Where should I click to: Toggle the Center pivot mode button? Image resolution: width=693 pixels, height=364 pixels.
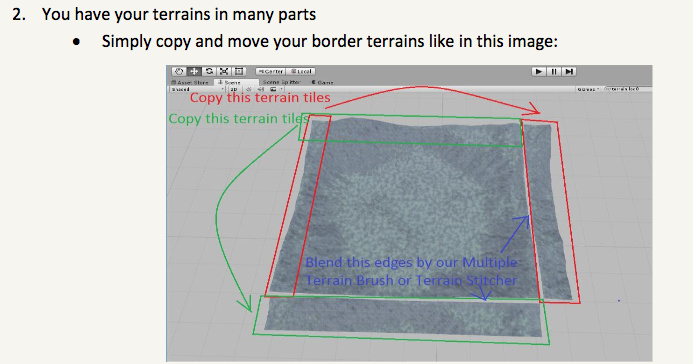click(x=270, y=72)
